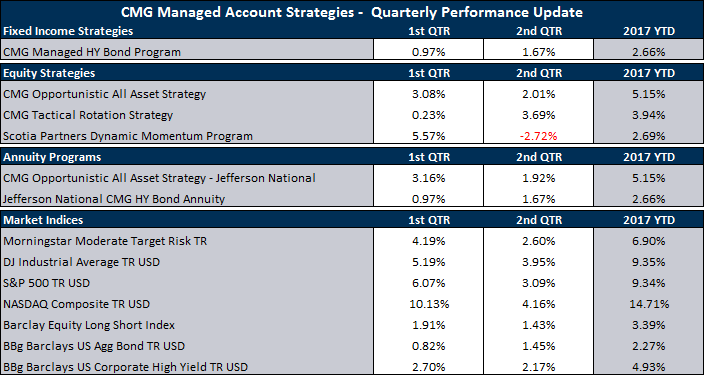
Task: Select the Fixed Income Strategies header
Action: [x=68, y=31]
